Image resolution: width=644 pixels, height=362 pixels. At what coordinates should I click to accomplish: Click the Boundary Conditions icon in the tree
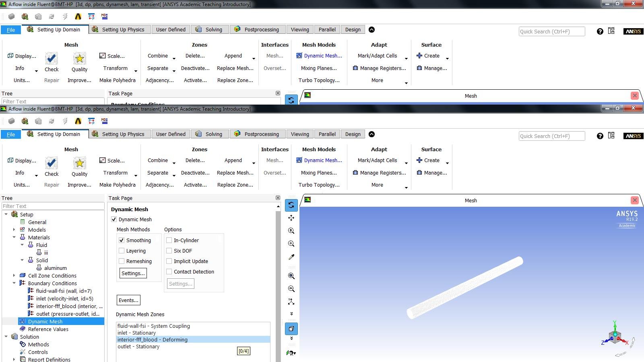[x=23, y=283]
